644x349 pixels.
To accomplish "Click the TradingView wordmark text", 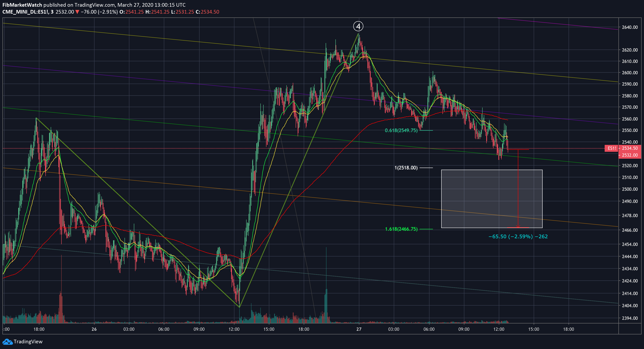I will [x=28, y=342].
